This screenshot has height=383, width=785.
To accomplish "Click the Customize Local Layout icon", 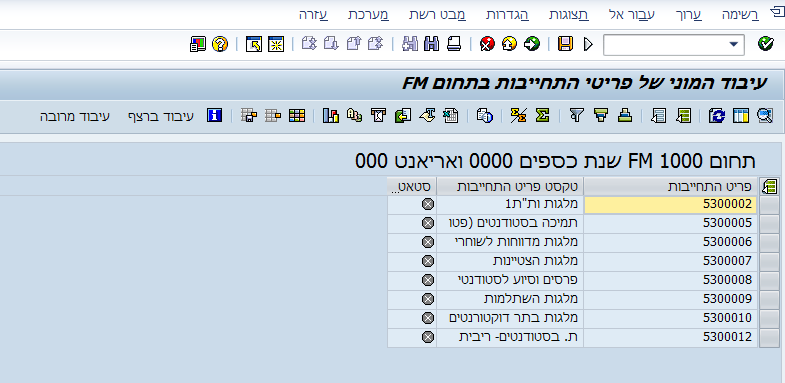I will coord(198,44).
